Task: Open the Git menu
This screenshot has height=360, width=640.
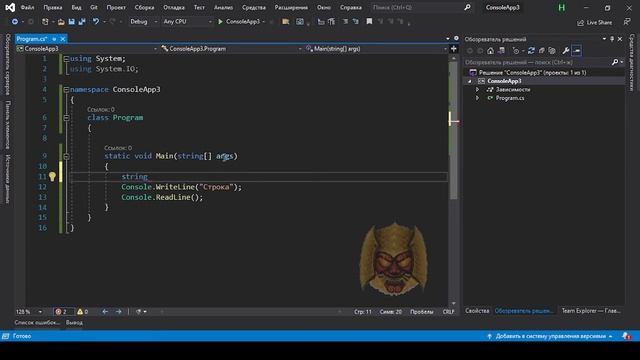Action: coord(94,7)
